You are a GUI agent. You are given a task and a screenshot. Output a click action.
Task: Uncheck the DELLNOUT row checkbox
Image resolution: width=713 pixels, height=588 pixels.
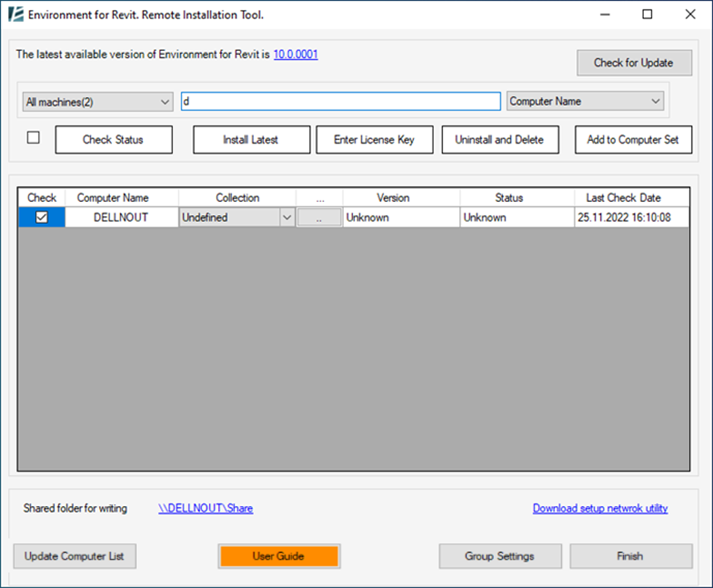pyautogui.click(x=41, y=217)
